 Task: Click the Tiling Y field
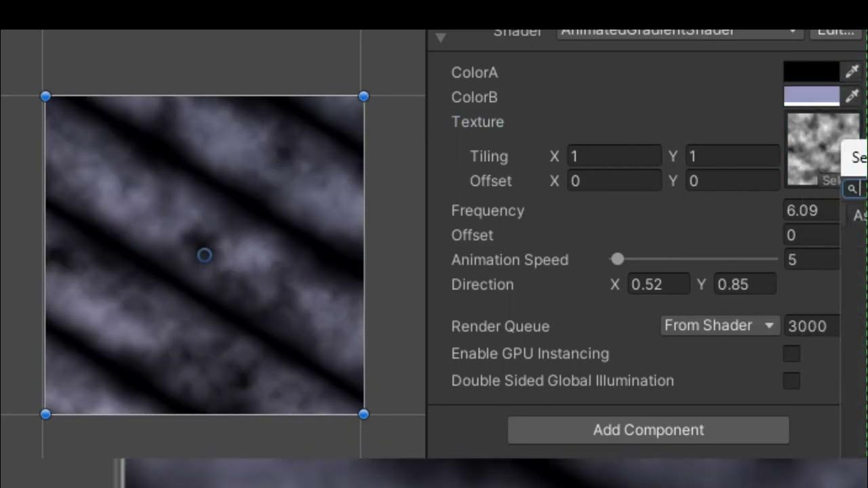pos(732,156)
